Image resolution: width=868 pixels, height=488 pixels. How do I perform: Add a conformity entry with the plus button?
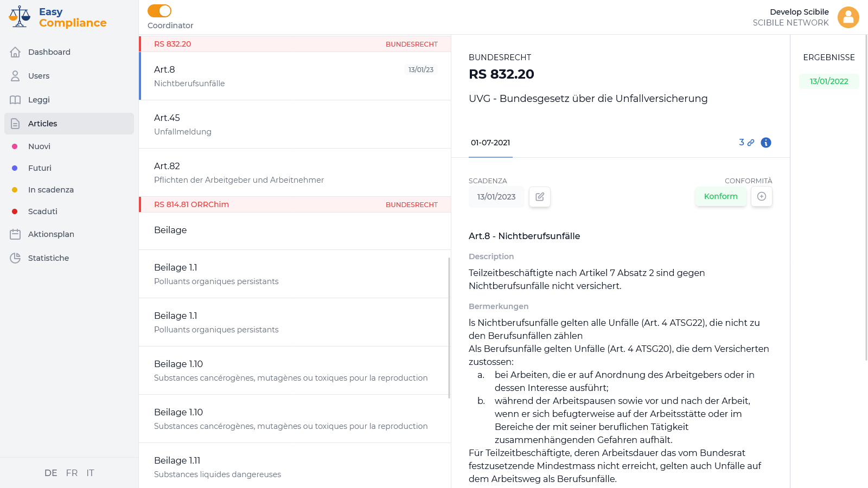coord(762,197)
